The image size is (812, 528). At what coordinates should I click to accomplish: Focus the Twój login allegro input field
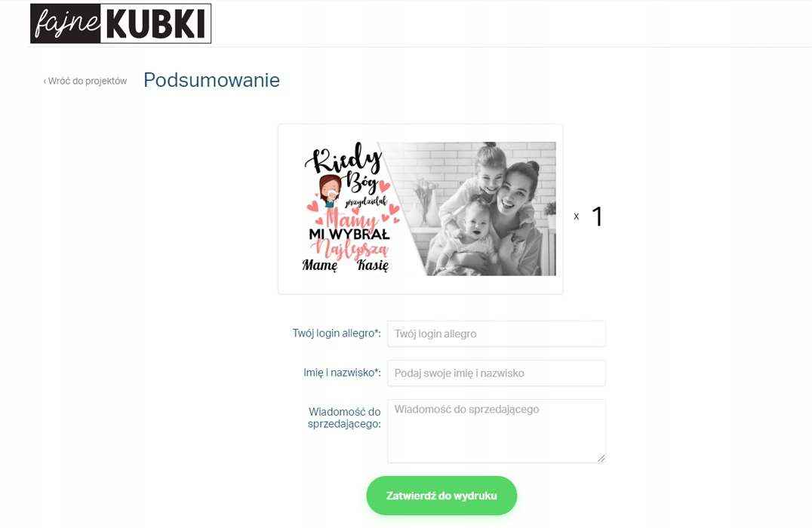[x=496, y=334]
